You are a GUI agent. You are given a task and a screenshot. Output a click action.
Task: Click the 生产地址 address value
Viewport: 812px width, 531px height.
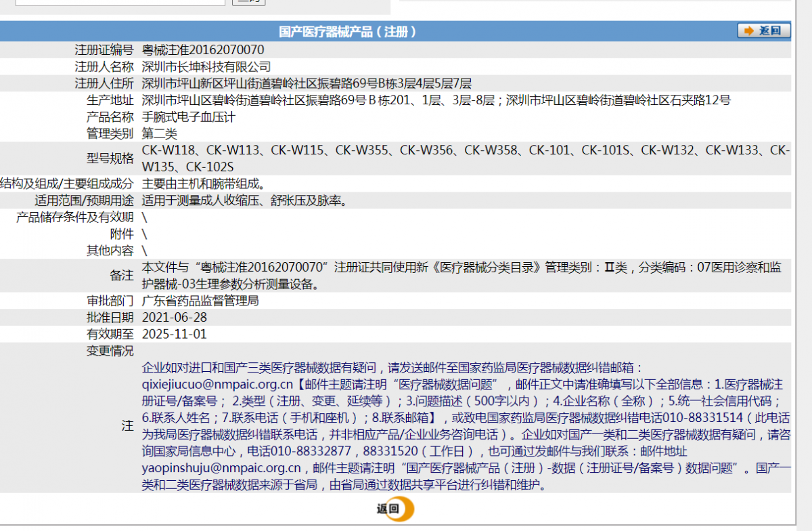pyautogui.click(x=436, y=100)
